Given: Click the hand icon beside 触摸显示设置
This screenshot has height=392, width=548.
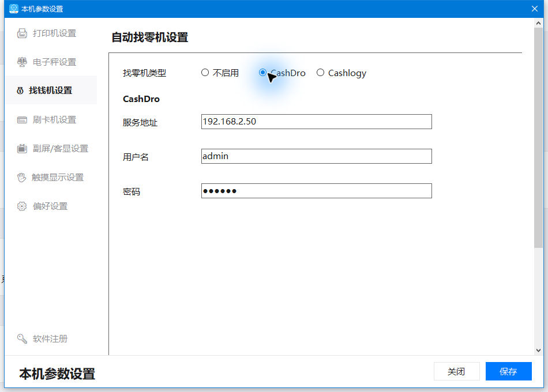Looking at the screenshot, I should point(22,178).
